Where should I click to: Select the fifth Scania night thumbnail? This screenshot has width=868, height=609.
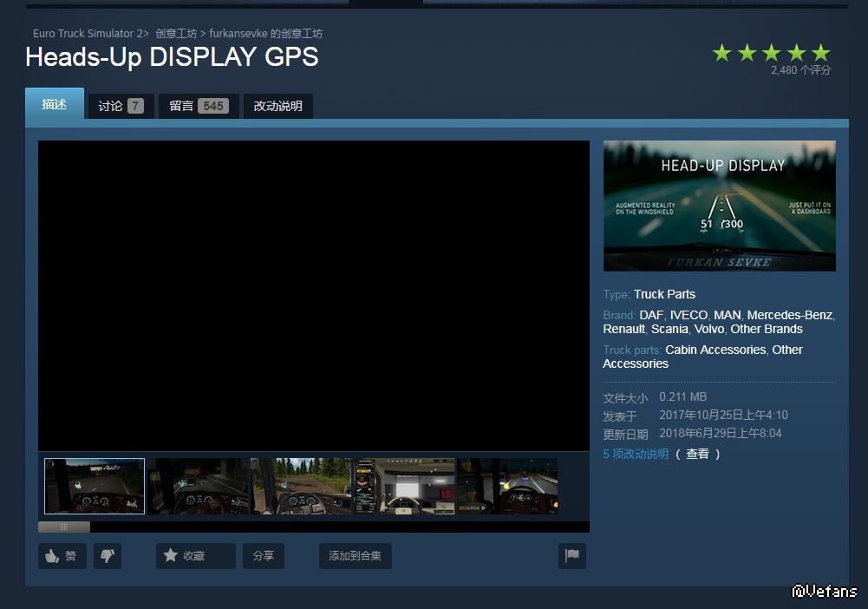tap(507, 486)
